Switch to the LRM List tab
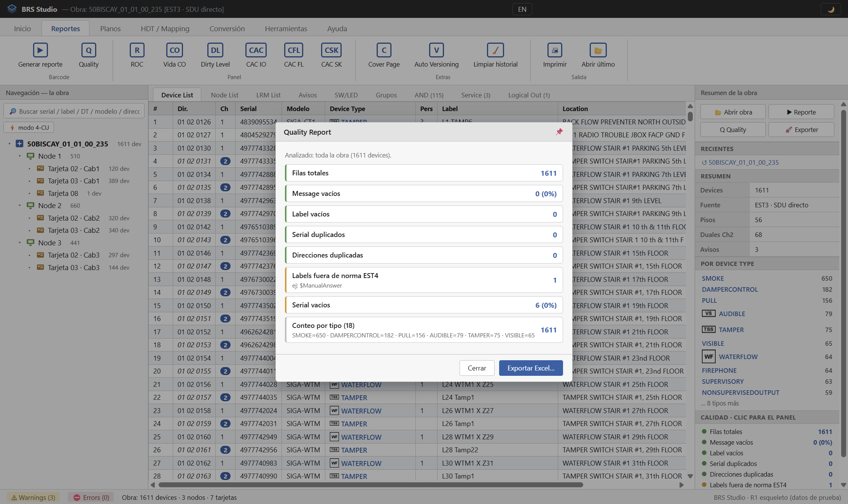Image resolution: width=848 pixels, height=504 pixels. tap(268, 95)
